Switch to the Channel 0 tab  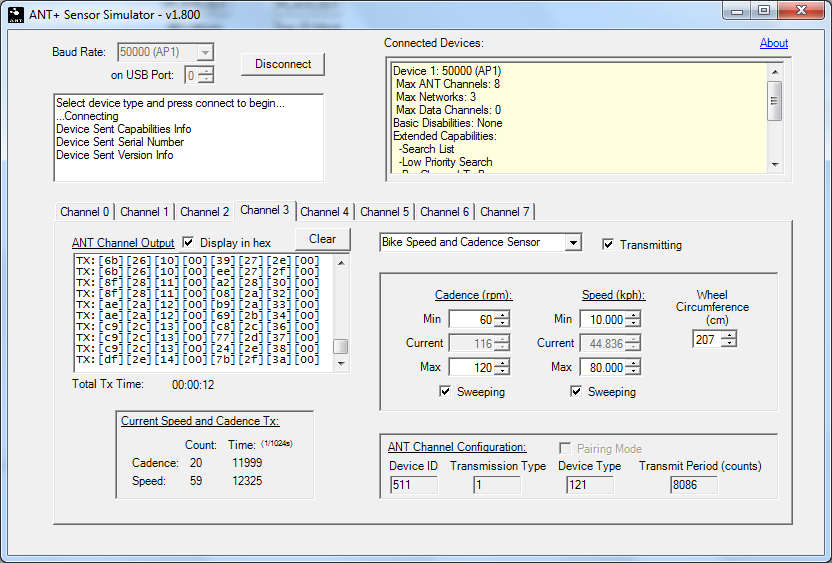(84, 212)
